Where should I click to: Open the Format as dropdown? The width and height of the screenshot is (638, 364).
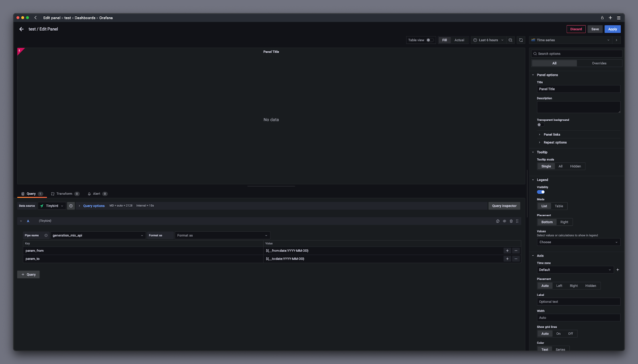coord(222,235)
